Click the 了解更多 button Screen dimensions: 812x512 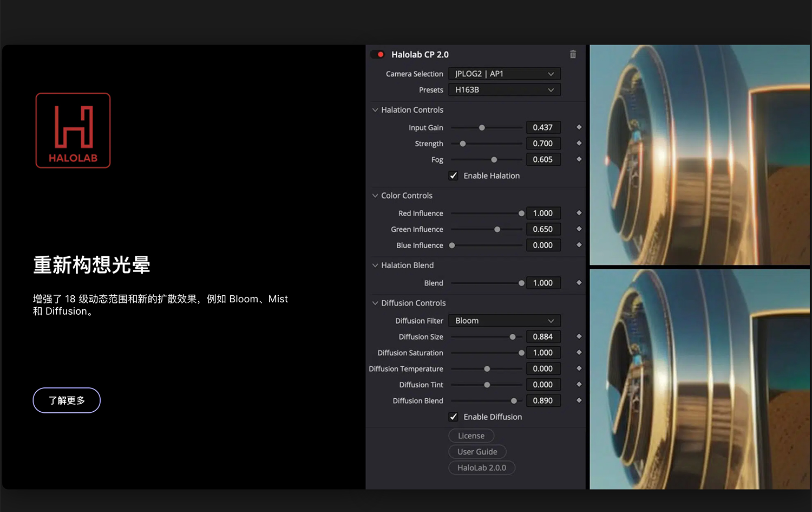tap(66, 400)
